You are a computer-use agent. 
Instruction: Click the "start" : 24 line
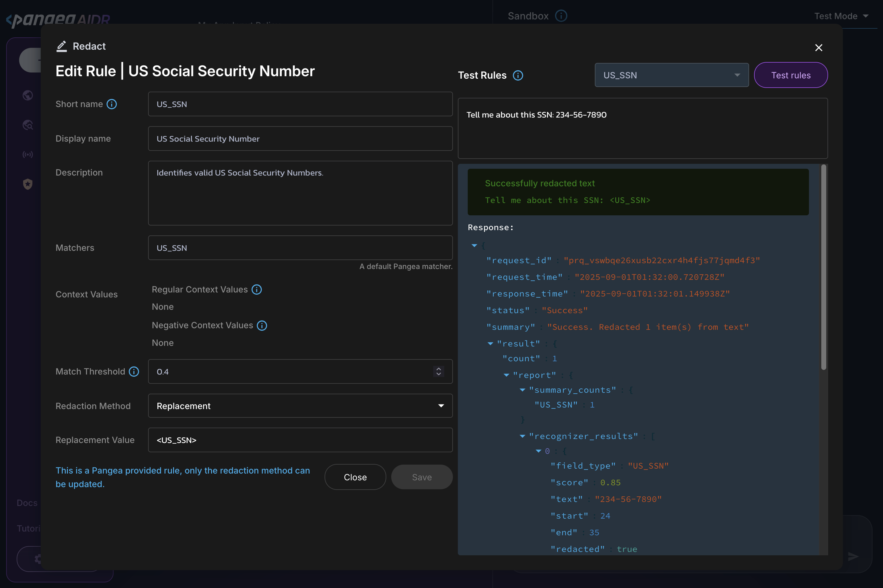pyautogui.click(x=580, y=516)
